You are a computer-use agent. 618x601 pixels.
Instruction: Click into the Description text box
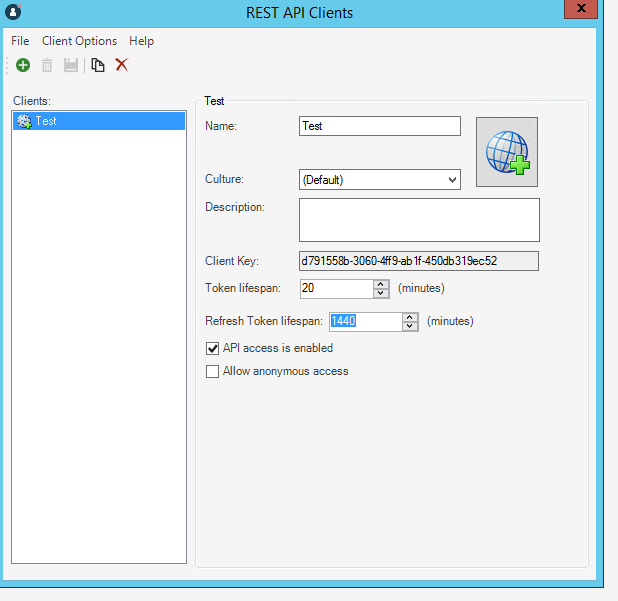(419, 219)
